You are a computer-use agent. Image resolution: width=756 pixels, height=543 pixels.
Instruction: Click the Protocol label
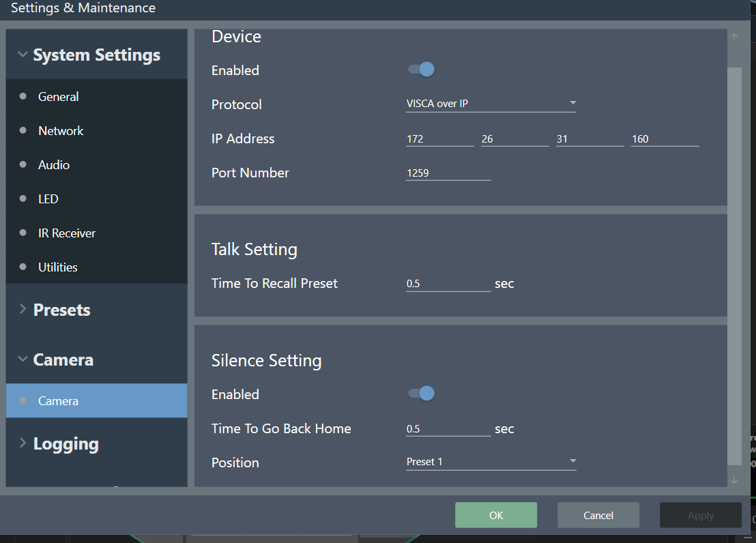point(236,104)
